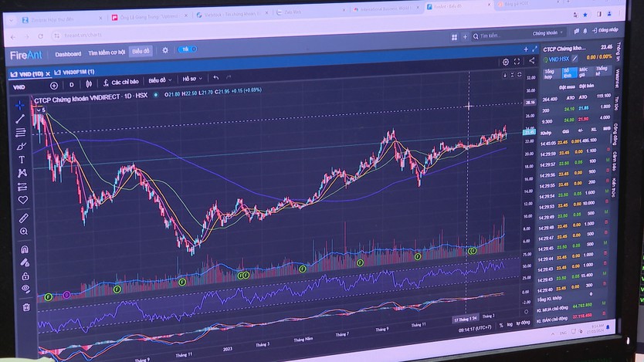This screenshot has height=362, width=644.
Task: Add a new chart tab with plus icon
Action: 526,49
